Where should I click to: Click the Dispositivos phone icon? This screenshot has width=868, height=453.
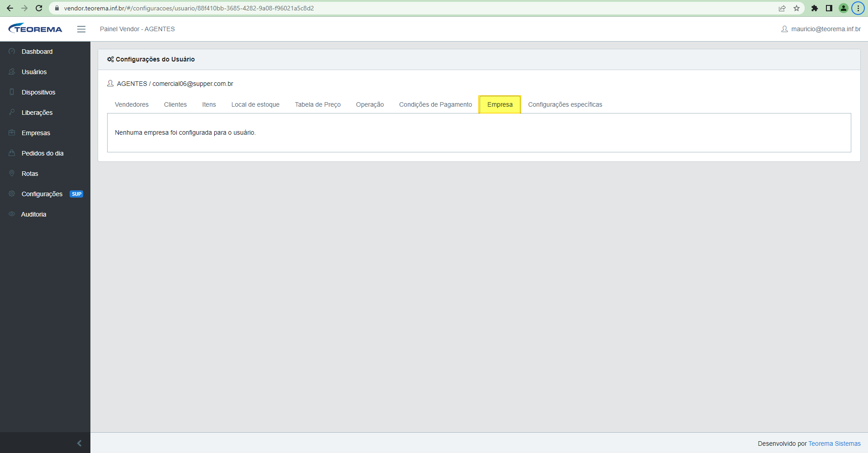coord(12,92)
